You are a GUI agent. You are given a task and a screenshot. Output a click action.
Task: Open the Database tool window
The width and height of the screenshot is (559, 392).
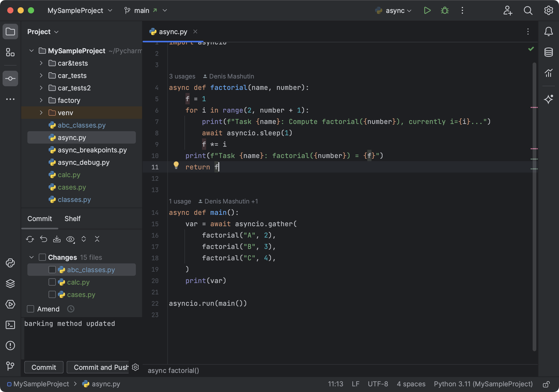pyautogui.click(x=549, y=52)
